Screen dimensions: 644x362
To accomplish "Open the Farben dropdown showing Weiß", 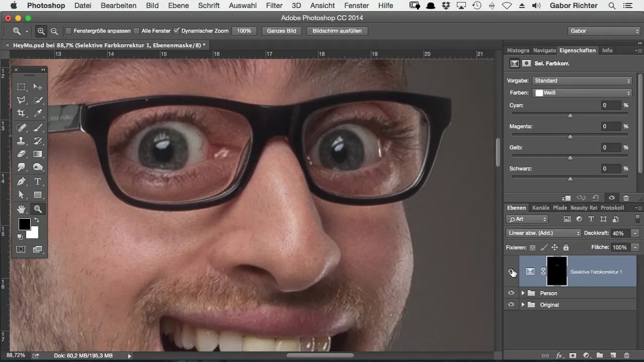I will [582, 93].
